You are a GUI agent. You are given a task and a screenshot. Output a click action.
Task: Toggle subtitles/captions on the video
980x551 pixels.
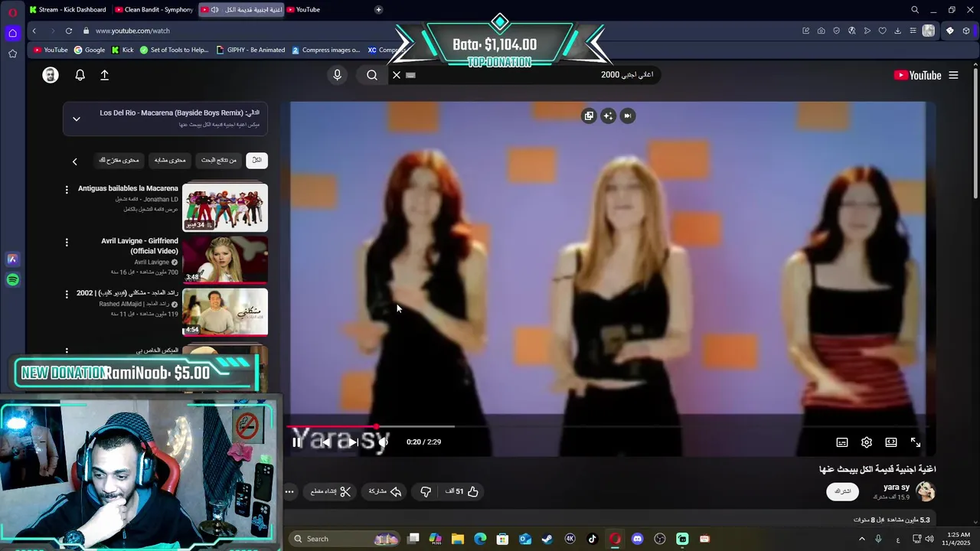tap(842, 442)
